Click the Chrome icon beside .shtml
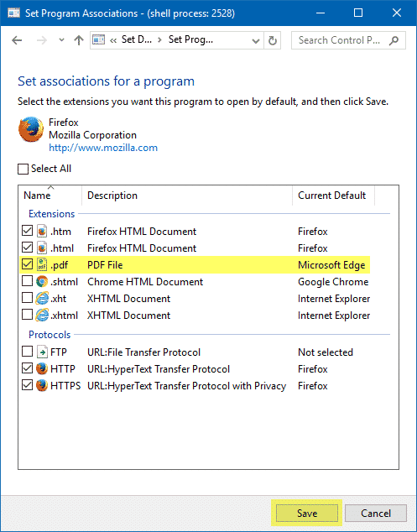 tap(42, 281)
